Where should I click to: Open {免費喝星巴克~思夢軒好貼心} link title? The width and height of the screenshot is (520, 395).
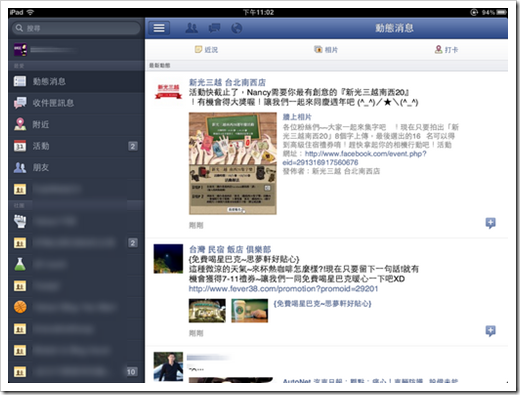coord(322,304)
